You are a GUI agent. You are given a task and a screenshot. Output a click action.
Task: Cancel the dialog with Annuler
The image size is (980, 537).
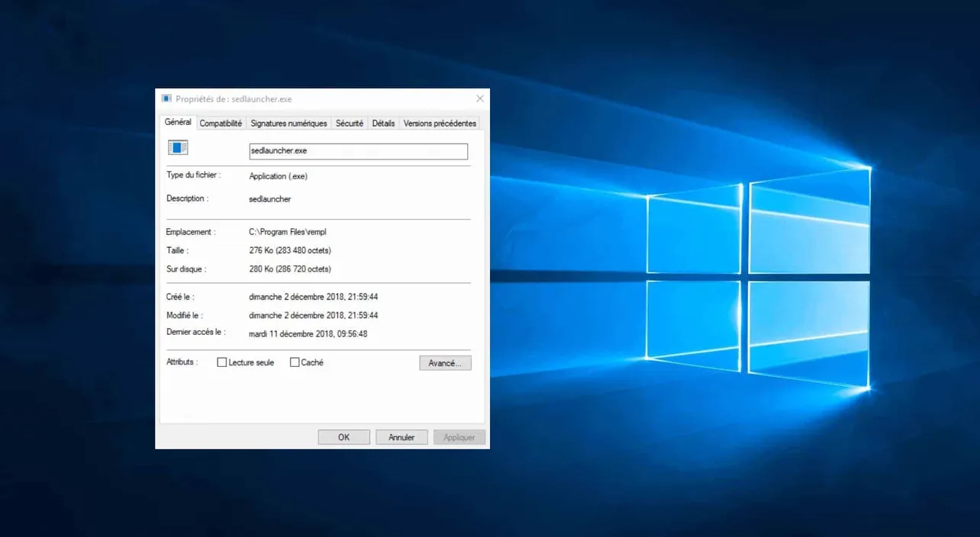coord(401,436)
